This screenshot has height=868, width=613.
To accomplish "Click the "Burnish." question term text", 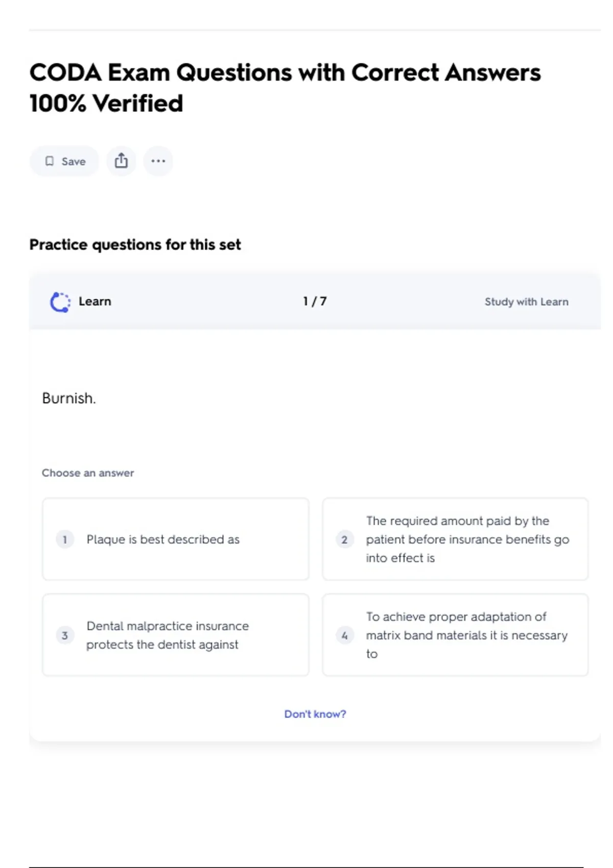I will point(69,398).
